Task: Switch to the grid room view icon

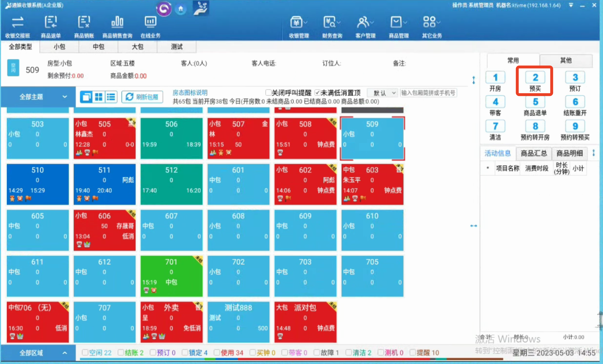Action: pyautogui.click(x=99, y=97)
